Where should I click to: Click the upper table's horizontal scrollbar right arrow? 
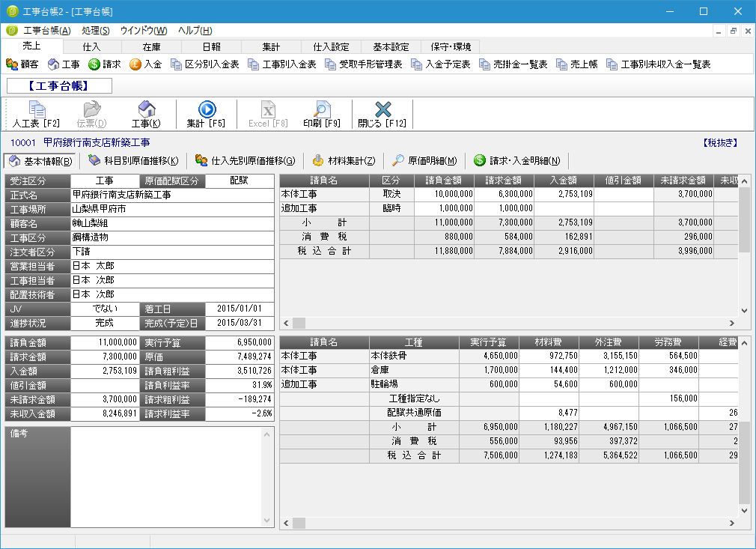[732, 323]
